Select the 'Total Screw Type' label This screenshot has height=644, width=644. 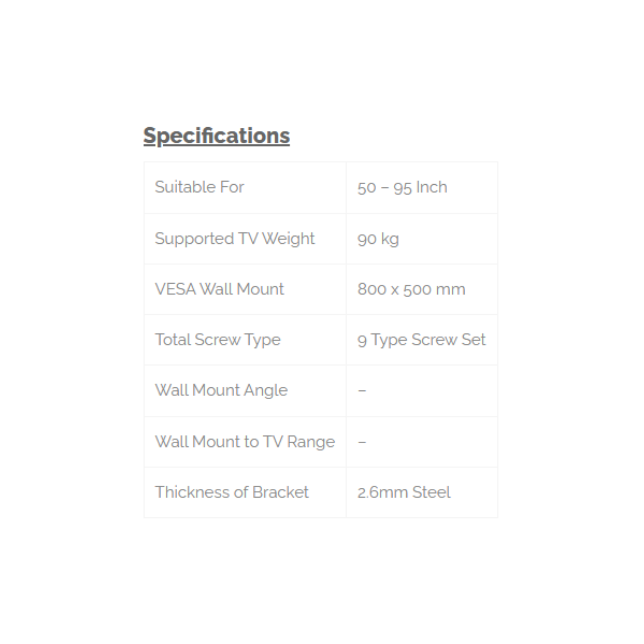(218, 340)
